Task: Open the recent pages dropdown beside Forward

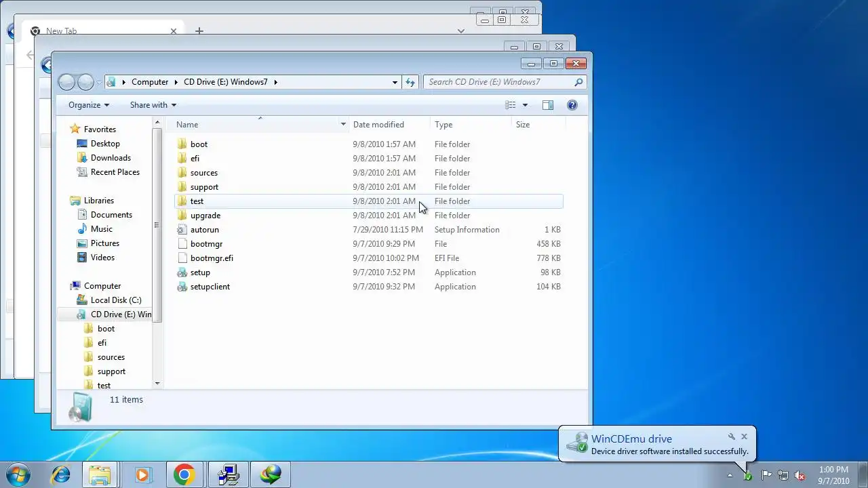Action: coord(99,83)
